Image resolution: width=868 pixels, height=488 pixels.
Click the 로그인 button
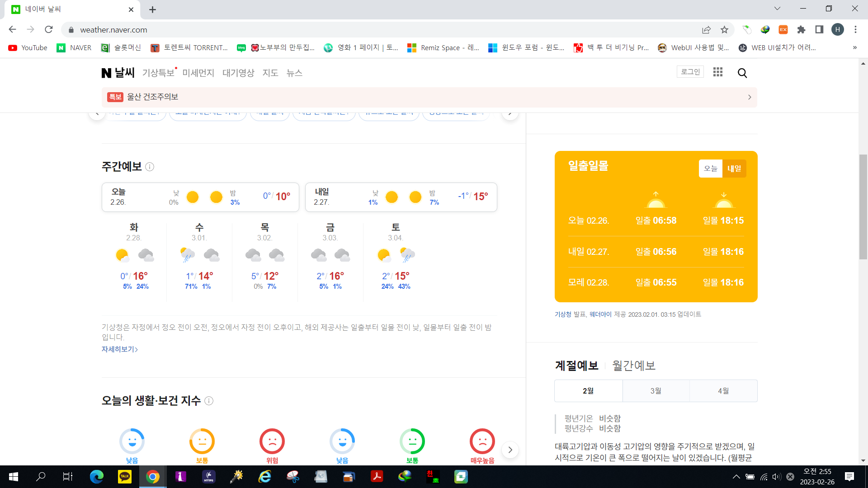click(690, 72)
